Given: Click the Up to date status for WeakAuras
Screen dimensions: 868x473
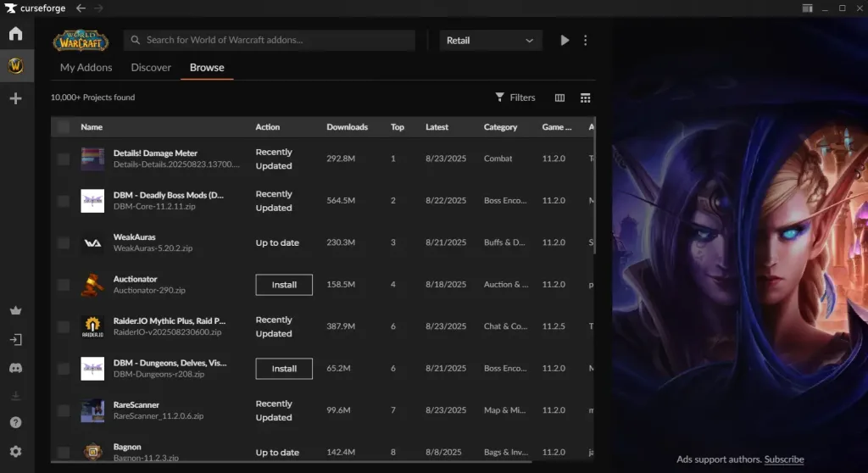Looking at the screenshot, I should 277,242.
